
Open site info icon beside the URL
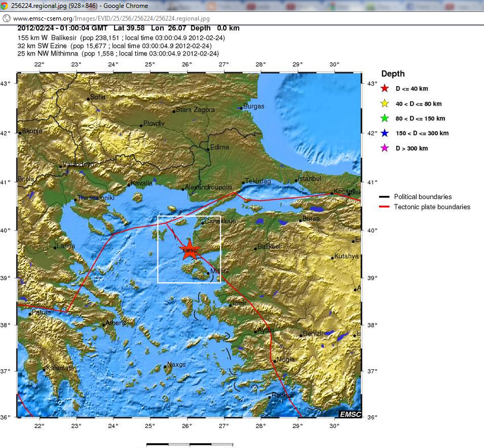coord(6,18)
